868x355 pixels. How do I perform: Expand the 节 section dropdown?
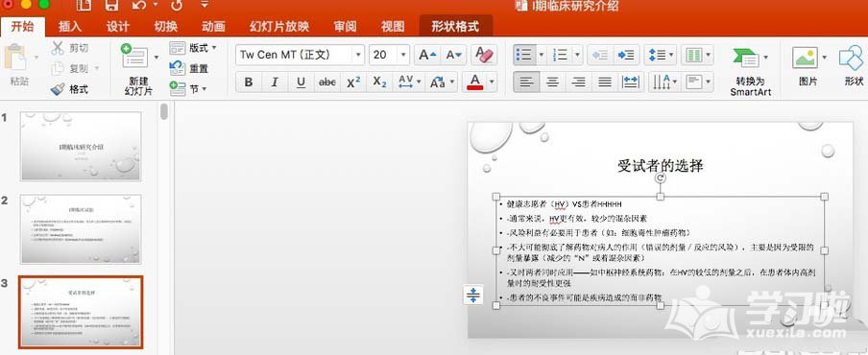(x=205, y=88)
